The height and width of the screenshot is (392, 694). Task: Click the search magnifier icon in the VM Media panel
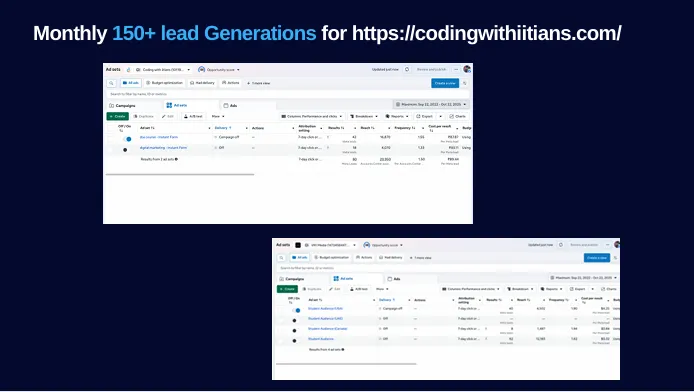point(281,257)
